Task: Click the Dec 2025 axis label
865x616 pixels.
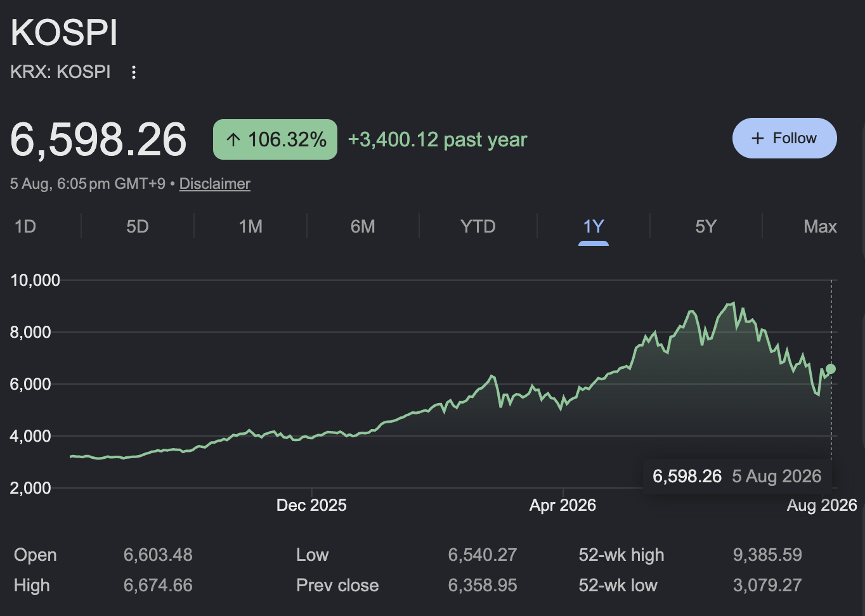Action: (x=311, y=505)
